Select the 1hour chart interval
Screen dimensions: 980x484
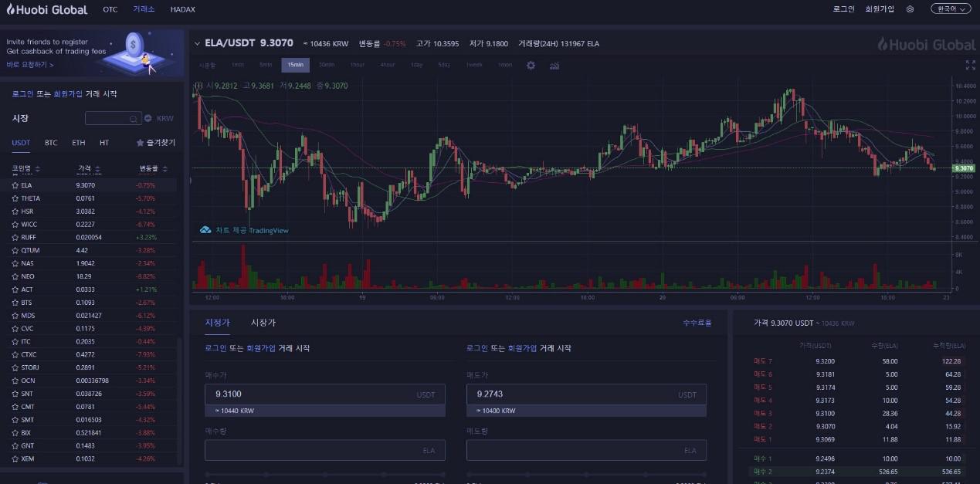pos(357,65)
